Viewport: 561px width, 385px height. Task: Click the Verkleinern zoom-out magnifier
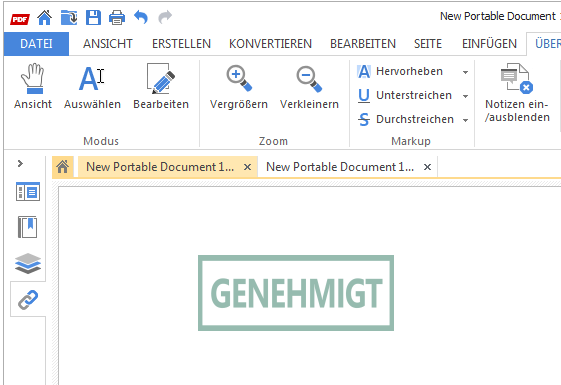[309, 86]
